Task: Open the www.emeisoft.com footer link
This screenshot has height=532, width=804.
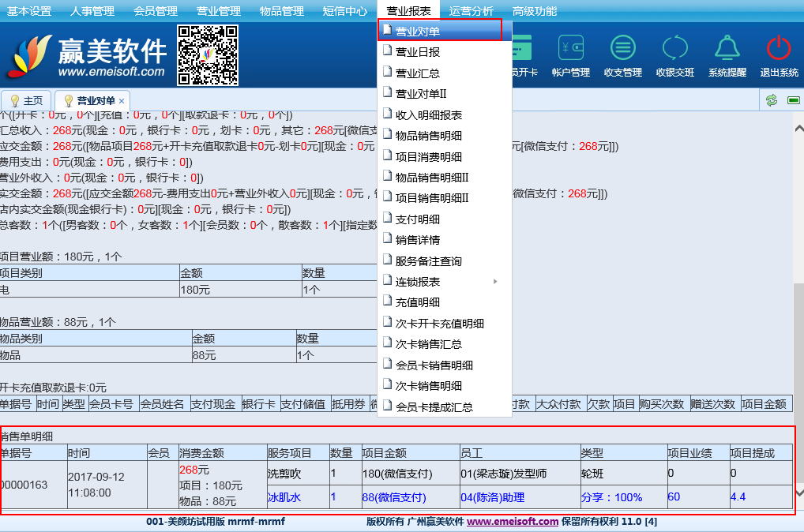Action: pos(513,522)
